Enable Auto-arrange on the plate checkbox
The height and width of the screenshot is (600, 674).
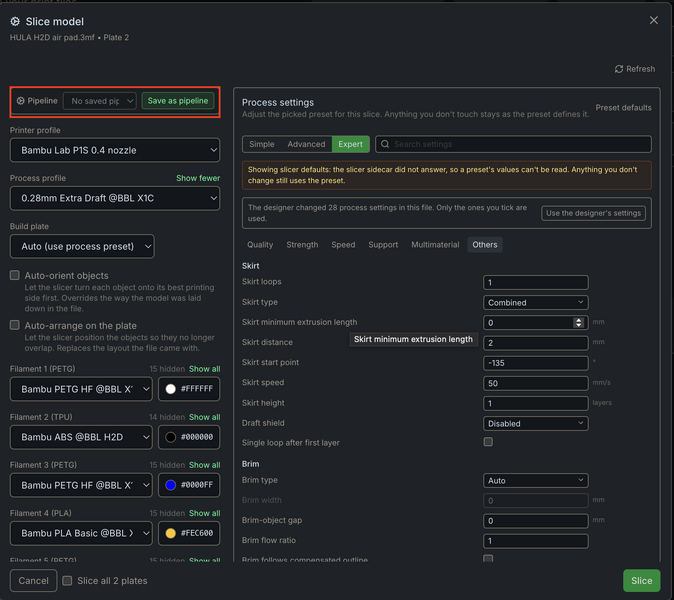coord(15,325)
